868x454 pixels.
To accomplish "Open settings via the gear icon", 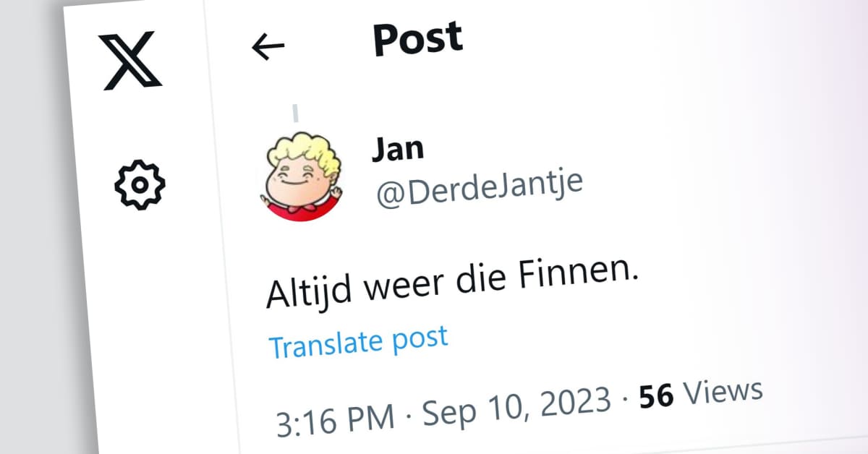I will click(140, 184).
